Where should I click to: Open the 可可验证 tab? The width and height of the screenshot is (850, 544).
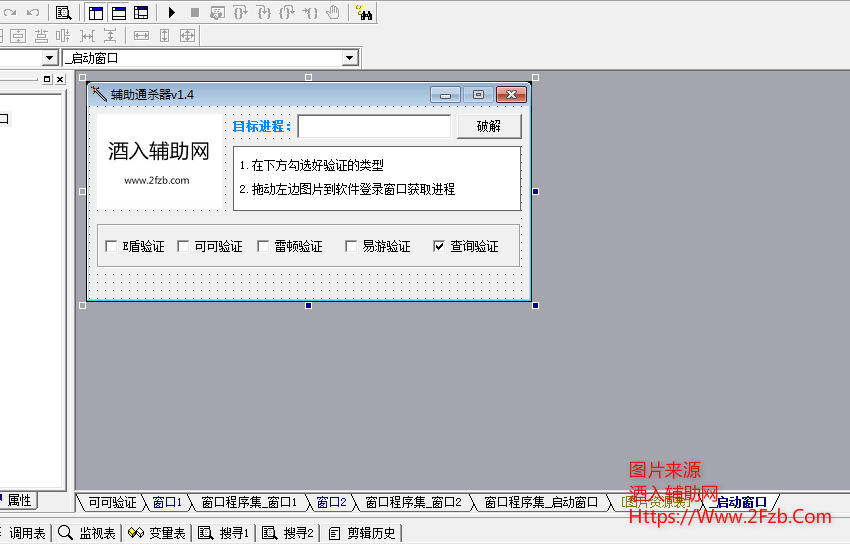112,502
